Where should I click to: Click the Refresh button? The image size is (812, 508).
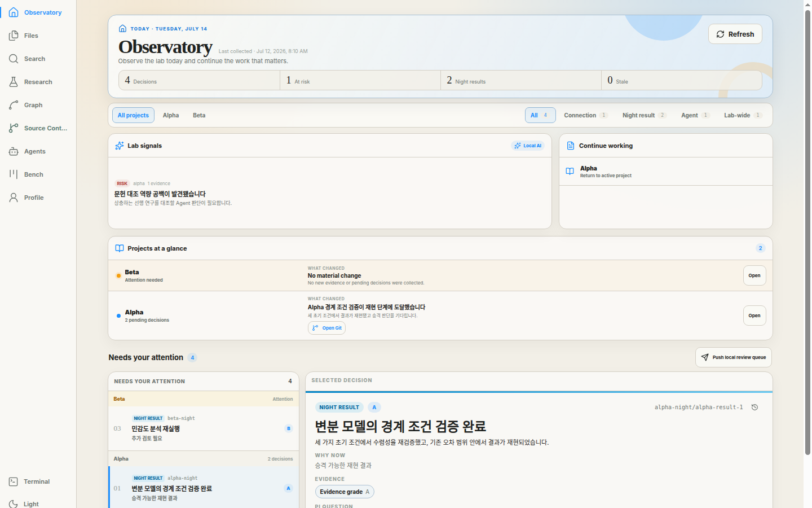[x=735, y=34]
